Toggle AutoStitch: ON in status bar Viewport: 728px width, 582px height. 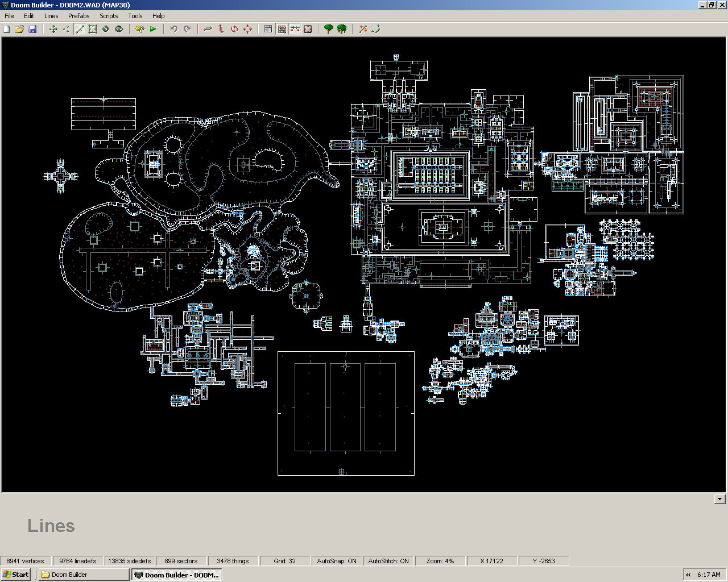(388, 561)
